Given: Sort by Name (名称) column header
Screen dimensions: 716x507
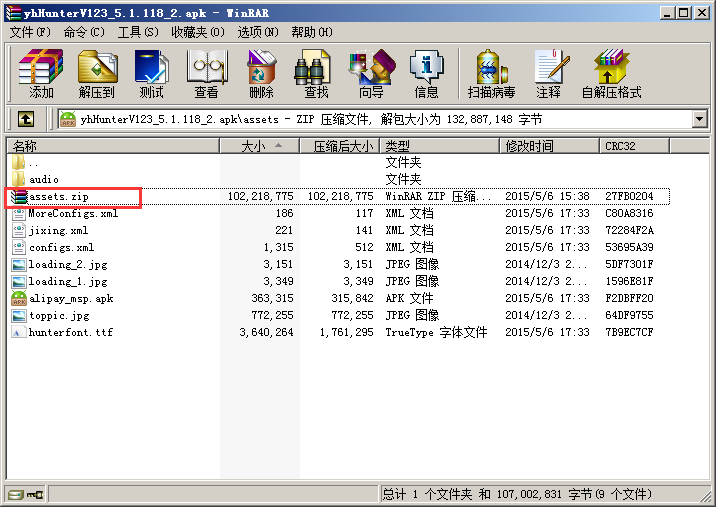Looking at the screenshot, I should click(x=113, y=146).
